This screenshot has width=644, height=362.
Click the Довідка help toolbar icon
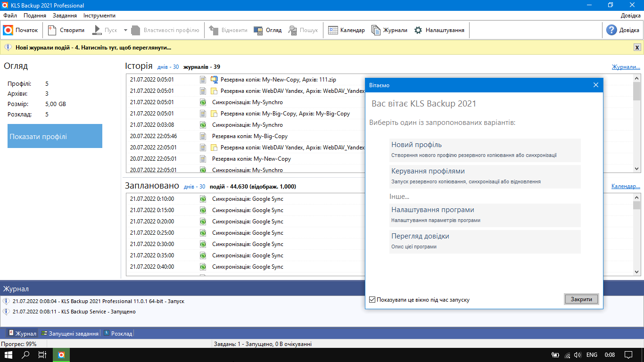(623, 30)
